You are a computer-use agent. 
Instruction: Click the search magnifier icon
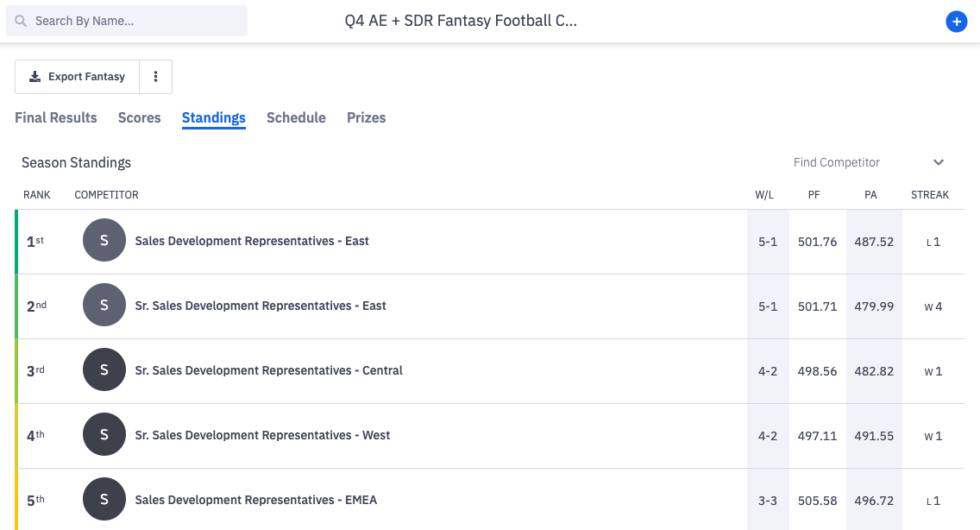(21, 21)
